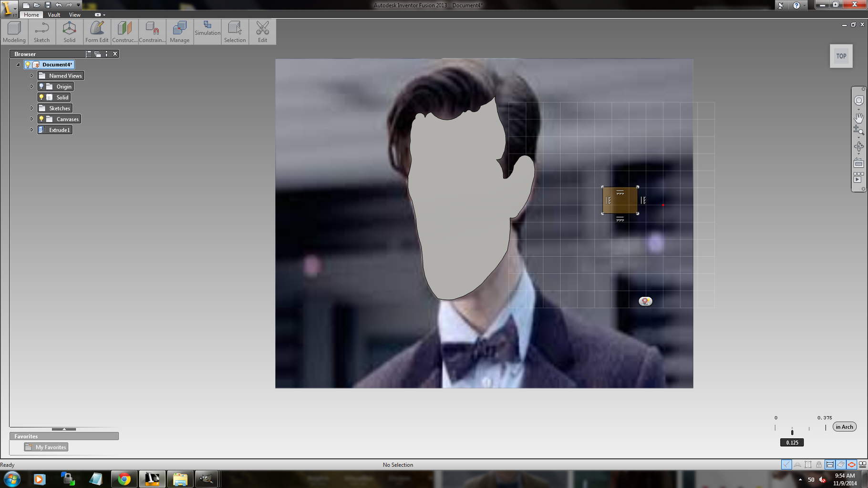Click the communication center icon in title bar
The width and height of the screenshot is (868, 488).
coord(781,5)
